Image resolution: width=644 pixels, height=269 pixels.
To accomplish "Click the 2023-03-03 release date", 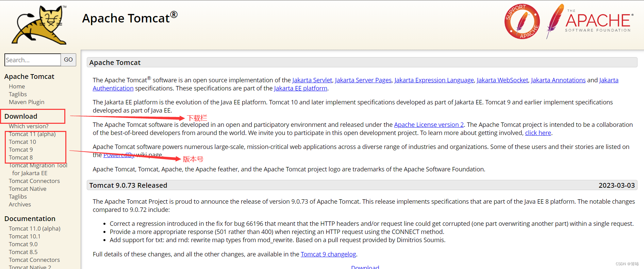I will coord(617,185).
